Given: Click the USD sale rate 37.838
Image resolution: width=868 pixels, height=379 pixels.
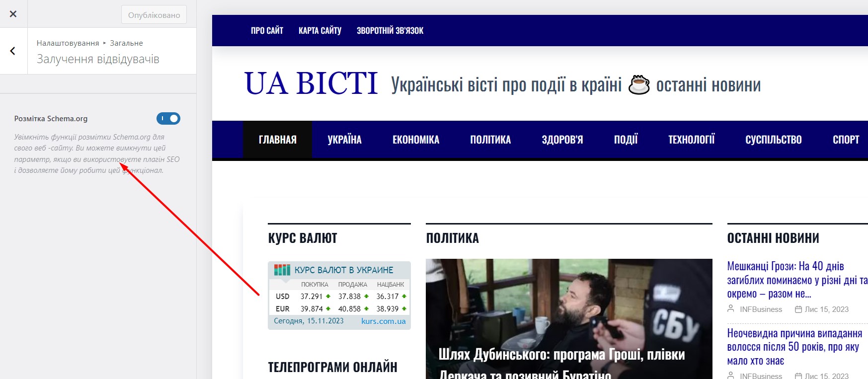Looking at the screenshot, I should tap(349, 297).
